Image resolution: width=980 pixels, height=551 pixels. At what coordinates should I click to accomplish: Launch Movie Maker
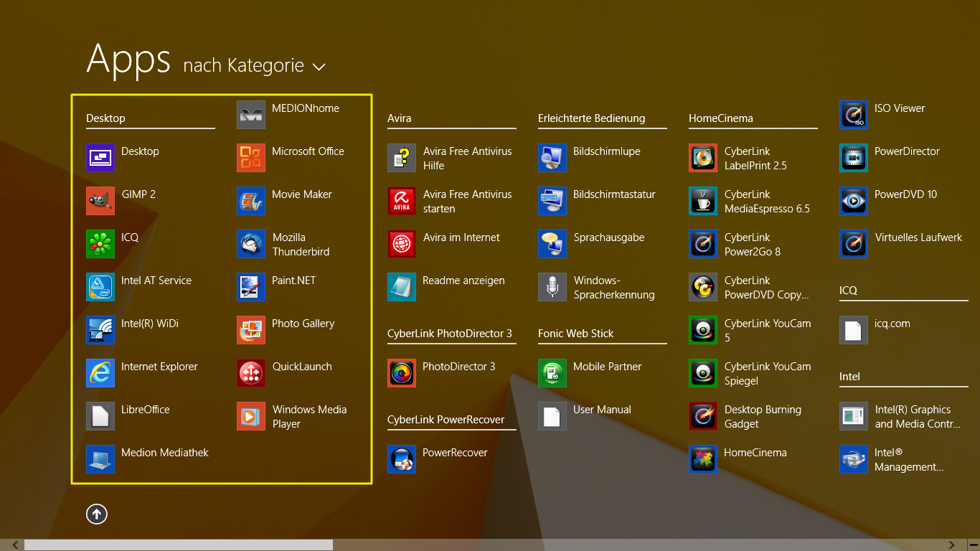pyautogui.click(x=251, y=201)
